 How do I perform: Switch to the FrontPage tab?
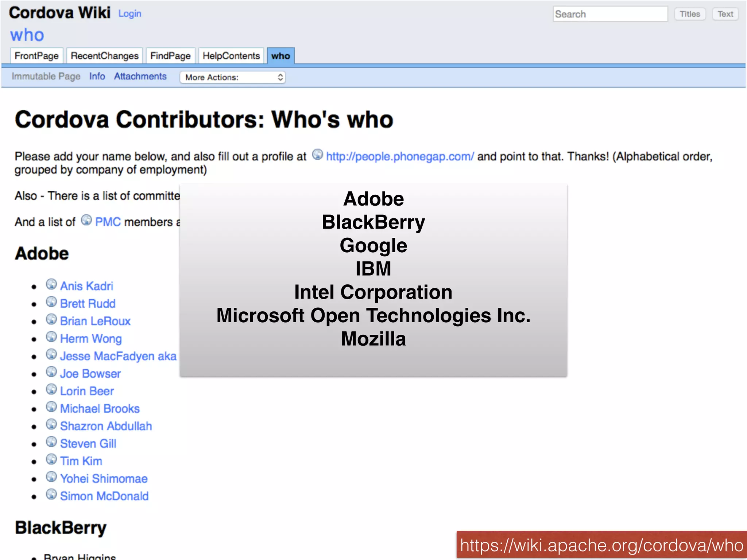click(36, 56)
